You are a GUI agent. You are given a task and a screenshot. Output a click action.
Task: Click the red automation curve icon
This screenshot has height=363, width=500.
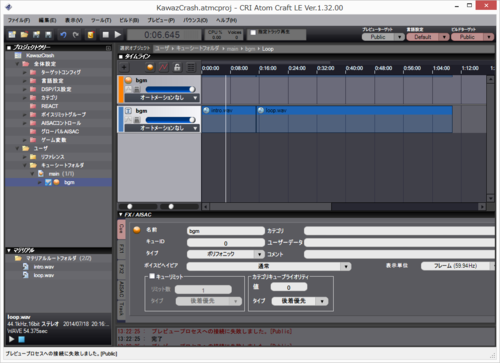click(164, 67)
